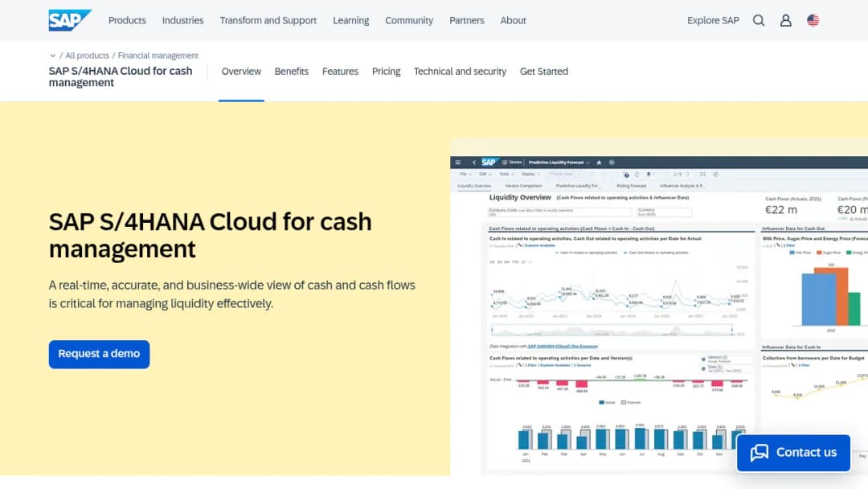Click the chat bubble icon in Contact us
868x489 pixels.
coord(759,453)
